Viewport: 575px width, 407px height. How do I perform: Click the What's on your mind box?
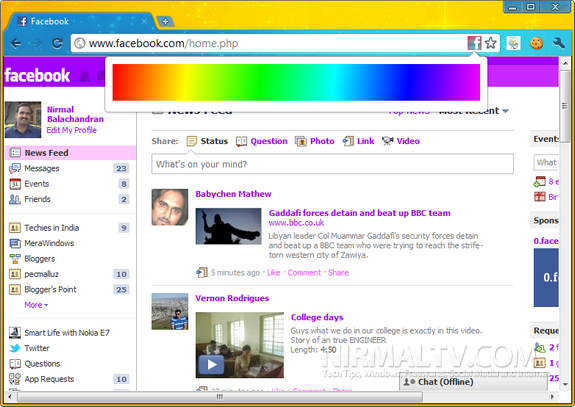(x=332, y=164)
